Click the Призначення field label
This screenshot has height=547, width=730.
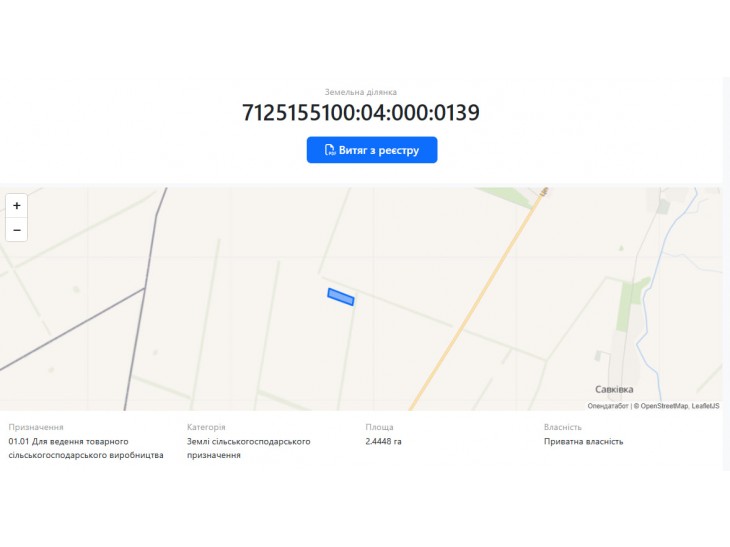36,427
